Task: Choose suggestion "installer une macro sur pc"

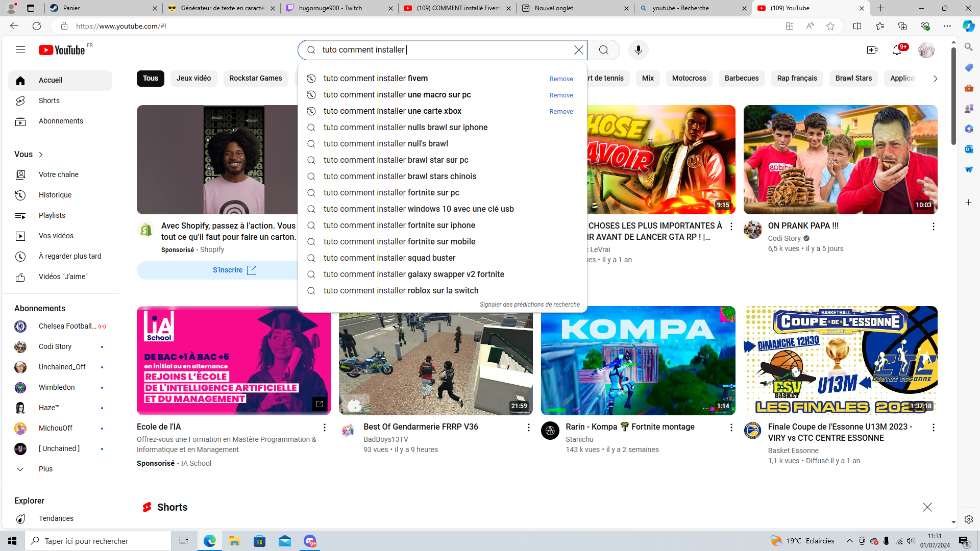Action: tap(397, 95)
